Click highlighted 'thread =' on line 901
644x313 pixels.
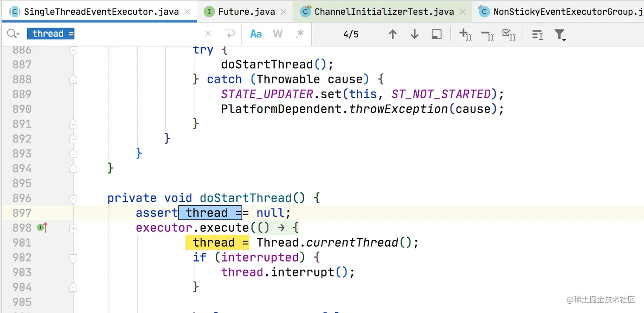[x=217, y=242]
